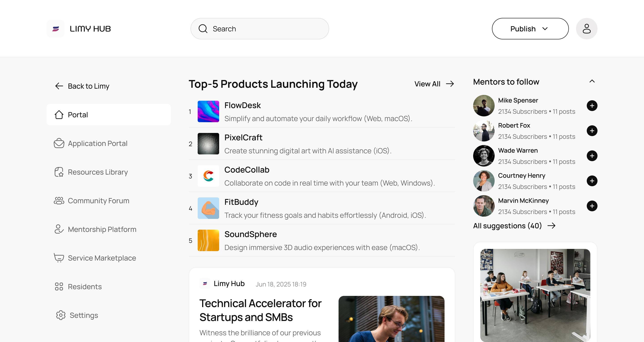Follow Robert Fox with plus button
The height and width of the screenshot is (342, 644).
[592, 130]
